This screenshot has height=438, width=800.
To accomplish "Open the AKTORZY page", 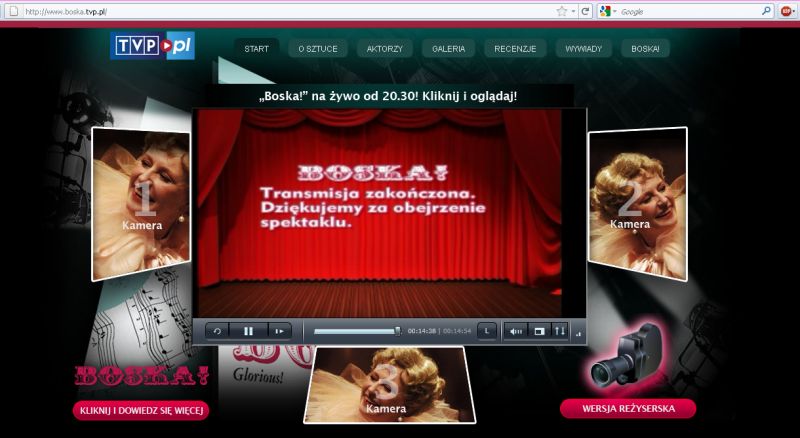I will point(385,49).
